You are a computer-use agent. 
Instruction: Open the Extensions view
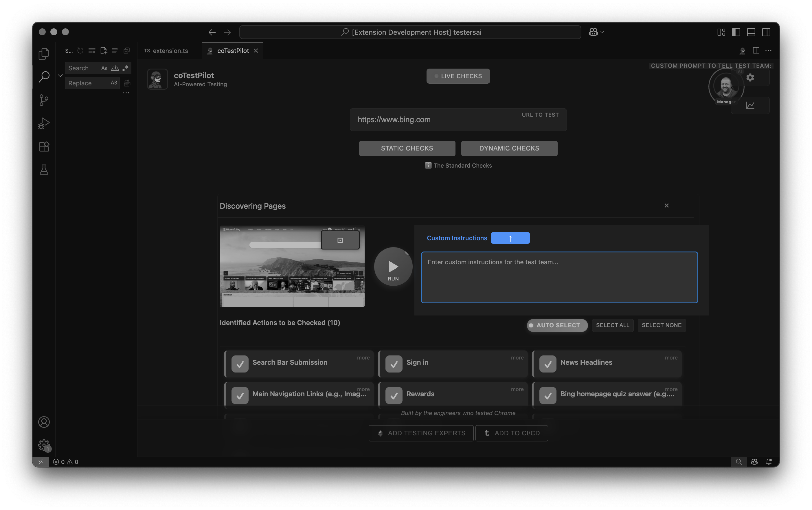(x=44, y=146)
